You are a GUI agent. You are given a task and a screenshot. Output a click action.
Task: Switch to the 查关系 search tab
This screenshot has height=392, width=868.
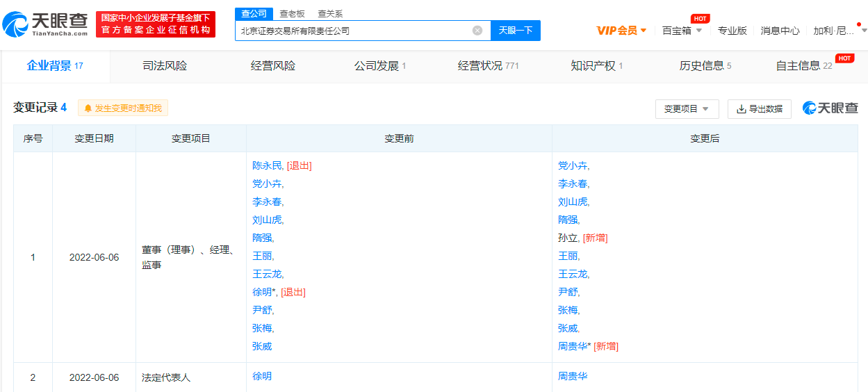pyautogui.click(x=330, y=14)
